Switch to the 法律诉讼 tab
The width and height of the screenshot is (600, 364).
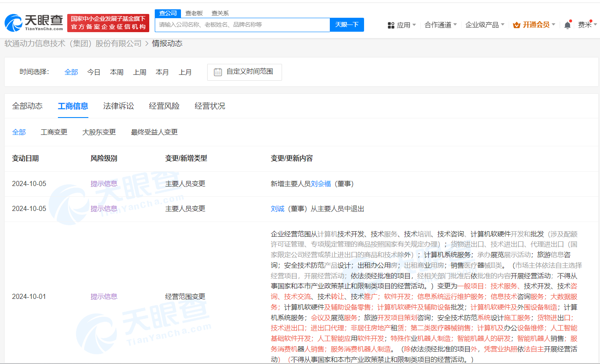(118, 106)
